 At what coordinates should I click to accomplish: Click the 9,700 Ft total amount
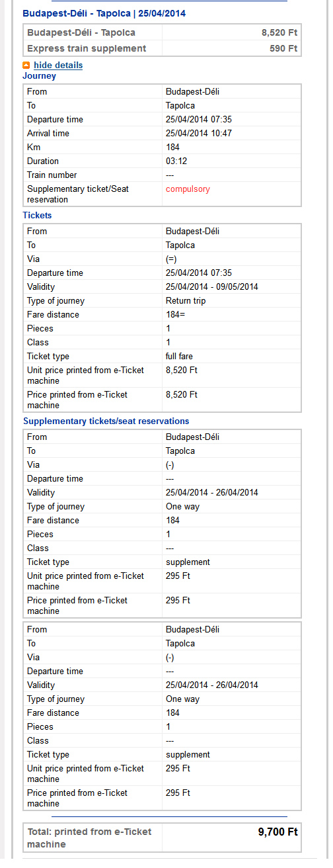pos(277,832)
